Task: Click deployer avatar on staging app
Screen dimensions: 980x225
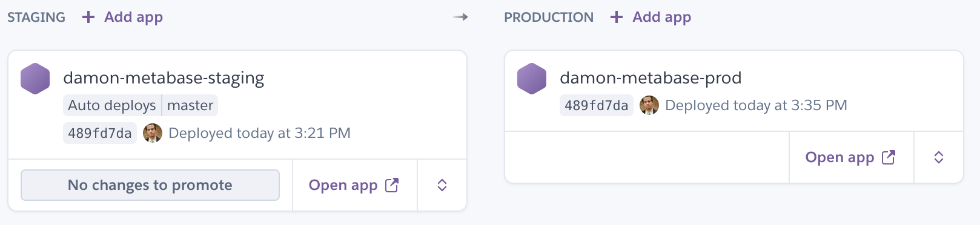Action: click(x=153, y=133)
